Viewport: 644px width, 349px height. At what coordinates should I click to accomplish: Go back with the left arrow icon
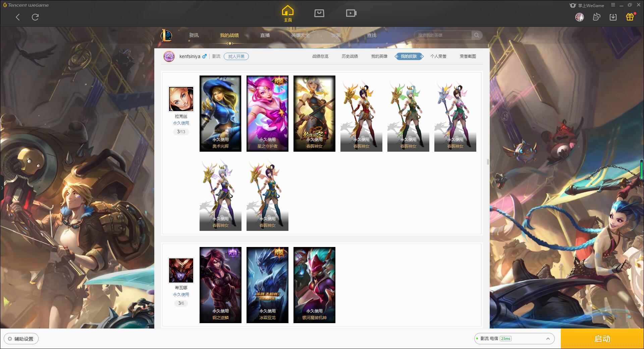[18, 17]
